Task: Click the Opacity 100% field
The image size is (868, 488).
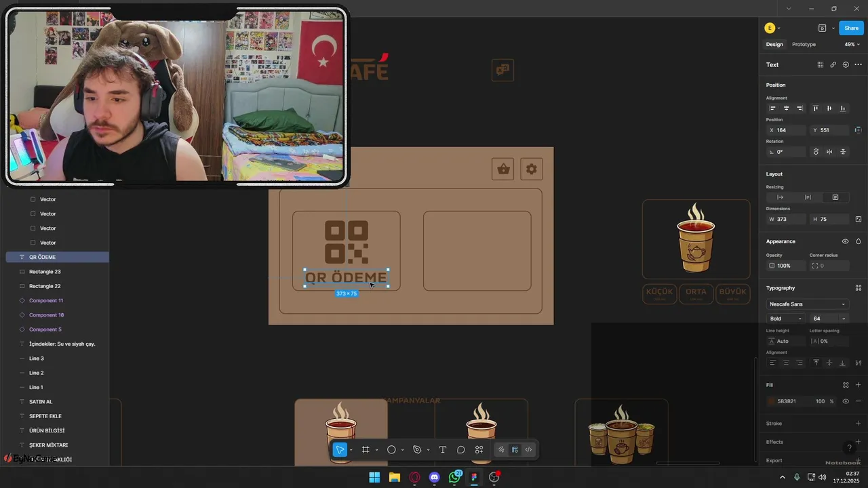Action: click(785, 266)
